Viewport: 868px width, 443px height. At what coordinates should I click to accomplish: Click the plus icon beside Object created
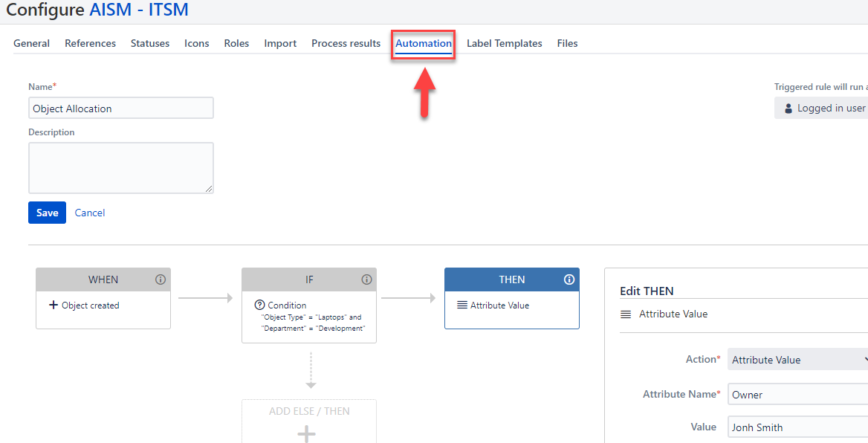54,305
